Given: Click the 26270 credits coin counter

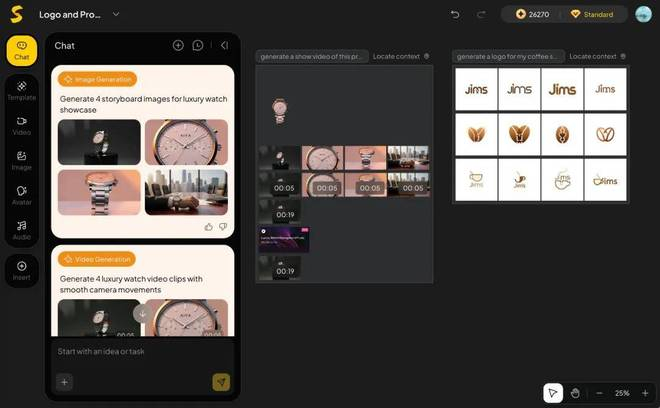Looking at the screenshot, I should (x=532, y=14).
